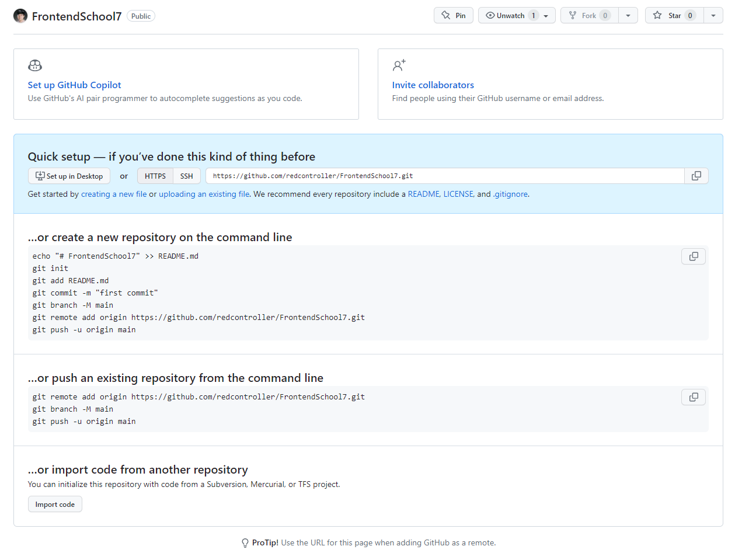Select the HTTPS protocol tab
Image resolution: width=742 pixels, height=560 pixels.
[155, 176]
